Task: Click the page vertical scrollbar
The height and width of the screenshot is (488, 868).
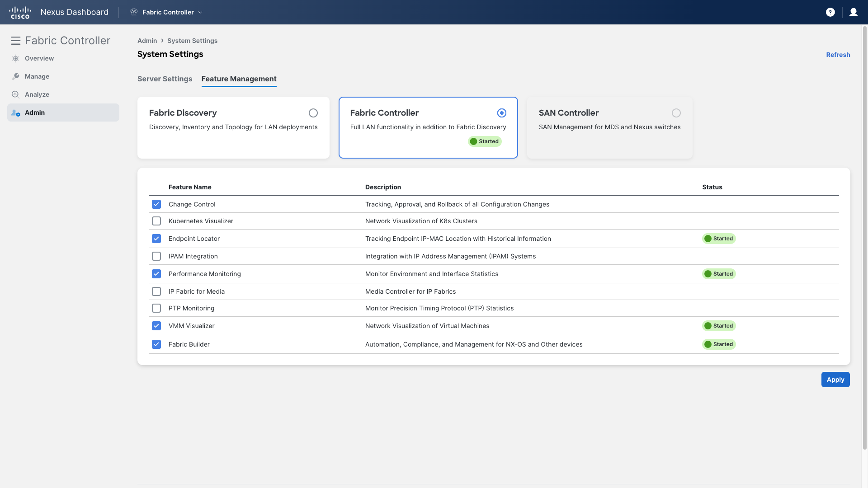Action: 865,238
